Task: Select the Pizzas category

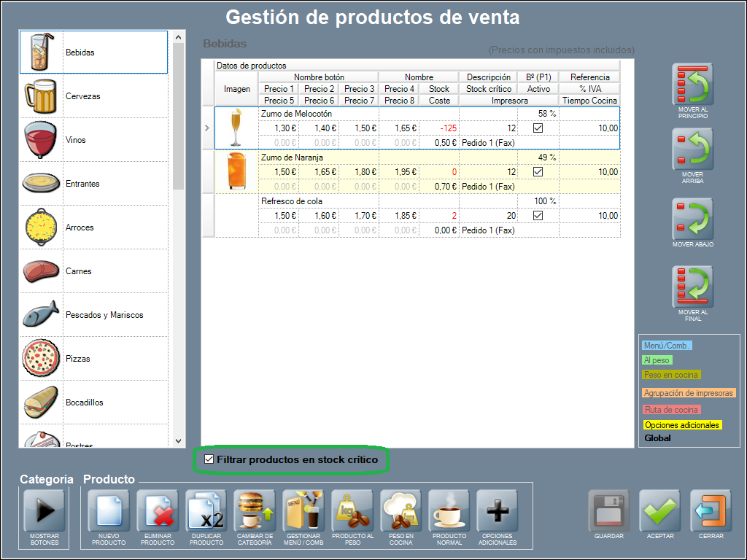Action: pyautogui.click(x=93, y=359)
